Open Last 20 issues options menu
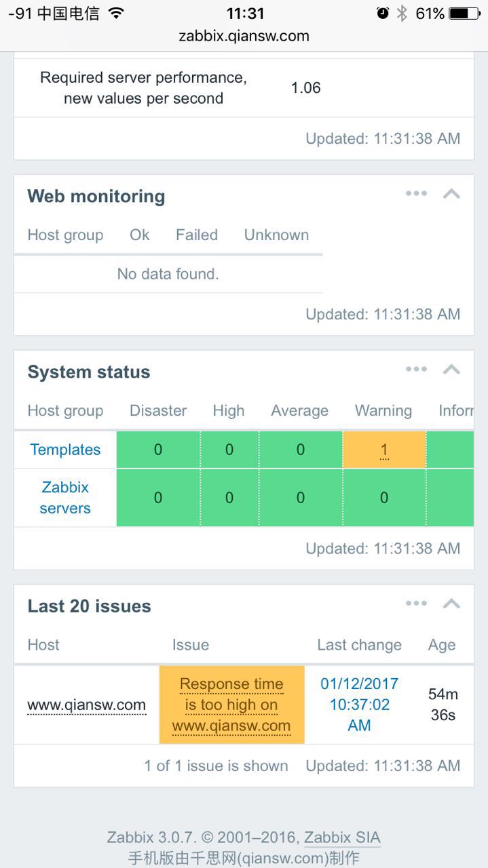488x868 pixels. tap(416, 604)
